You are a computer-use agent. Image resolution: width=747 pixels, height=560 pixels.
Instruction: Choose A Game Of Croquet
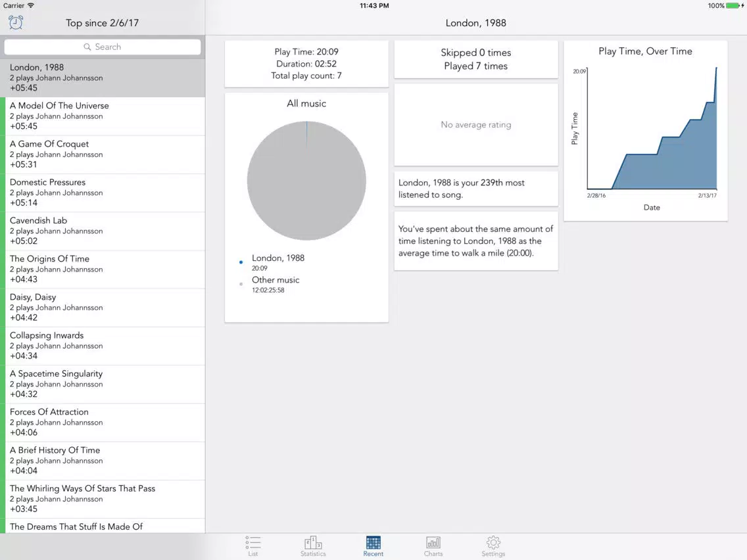pos(103,154)
